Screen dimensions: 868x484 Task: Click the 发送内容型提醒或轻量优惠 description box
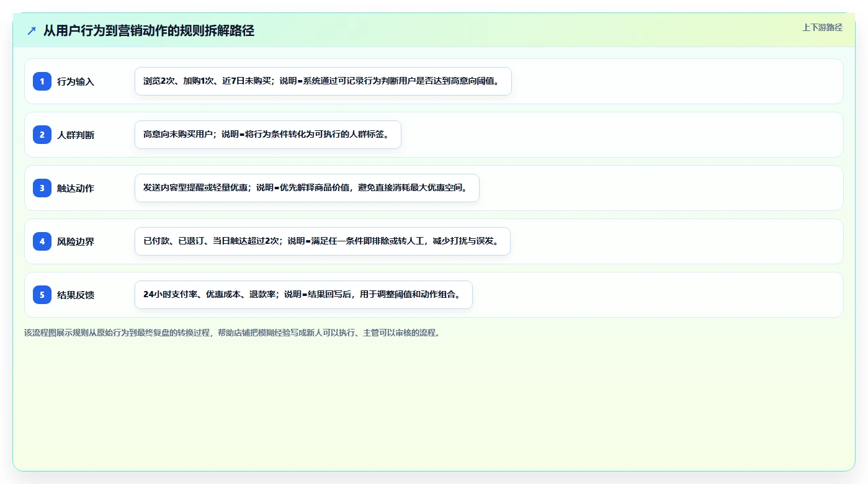click(307, 188)
